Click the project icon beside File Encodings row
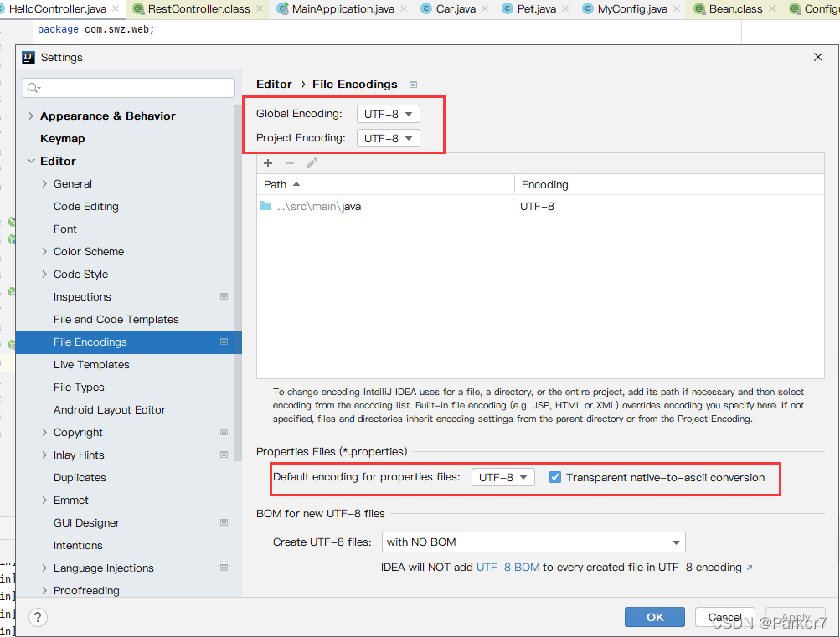The width and height of the screenshot is (840, 637). pyautogui.click(x=224, y=342)
